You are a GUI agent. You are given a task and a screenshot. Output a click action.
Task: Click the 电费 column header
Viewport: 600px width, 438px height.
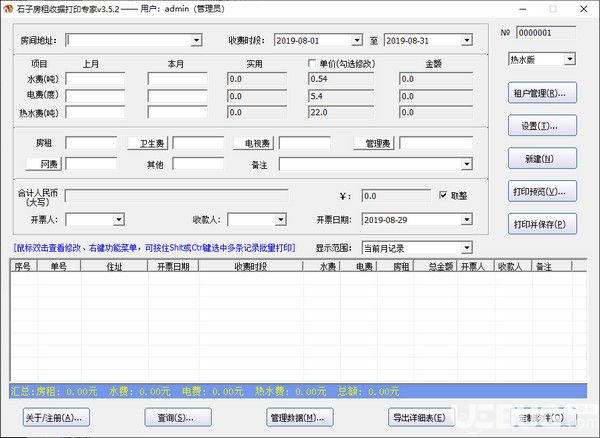tap(359, 266)
